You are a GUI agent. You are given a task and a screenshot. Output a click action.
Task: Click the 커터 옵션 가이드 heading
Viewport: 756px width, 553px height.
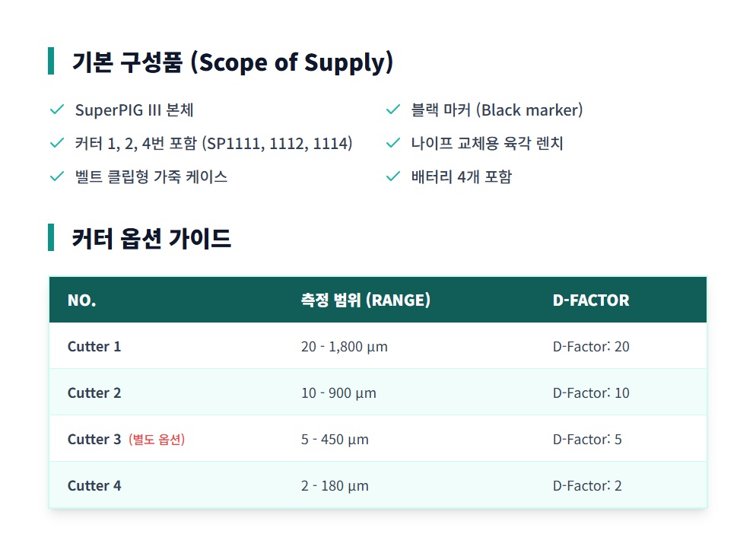coord(151,239)
